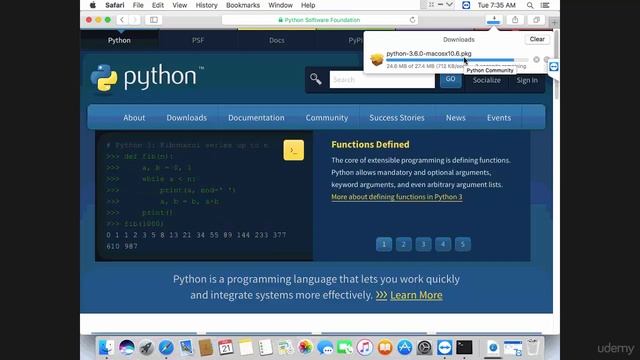Click the TeamViewer menu bar icon
Image resolution: width=640 pixels, height=360 pixels.
(466, 5)
